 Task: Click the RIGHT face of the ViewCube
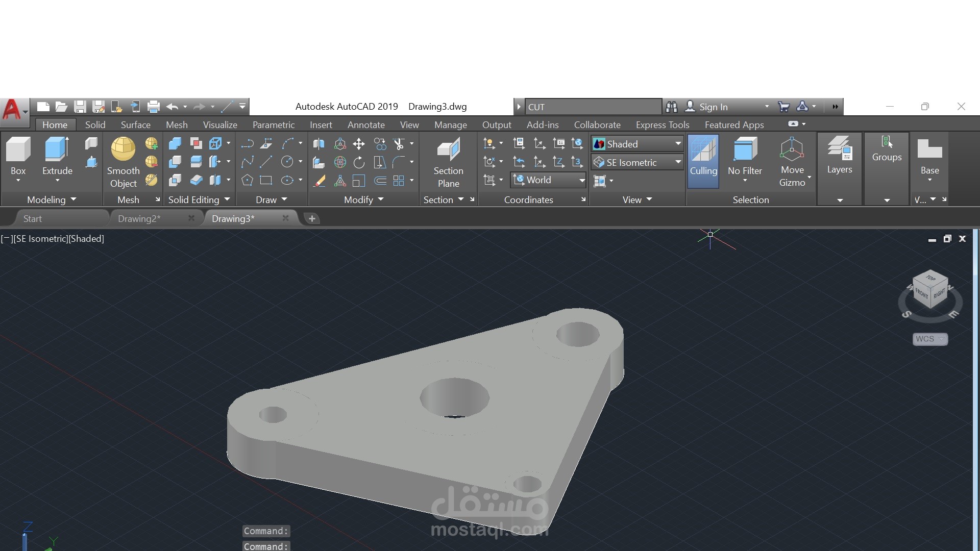tap(939, 294)
